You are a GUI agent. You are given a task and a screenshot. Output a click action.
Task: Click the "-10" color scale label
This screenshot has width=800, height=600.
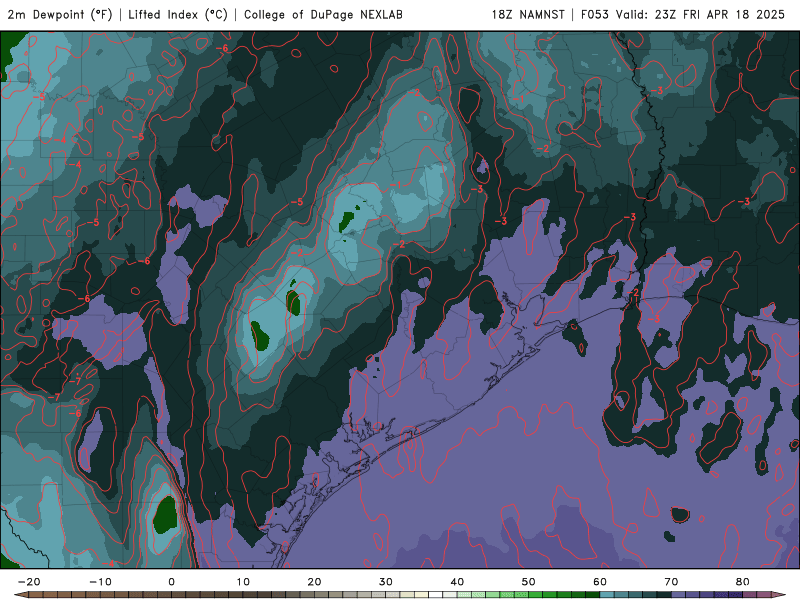coord(101,582)
